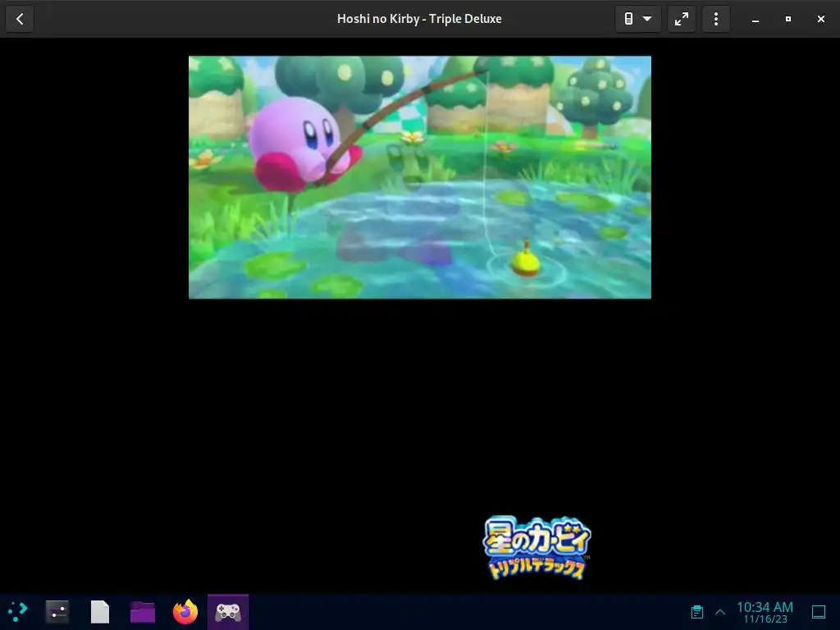
Task: Open the blank document app in taskbar
Action: 99,612
